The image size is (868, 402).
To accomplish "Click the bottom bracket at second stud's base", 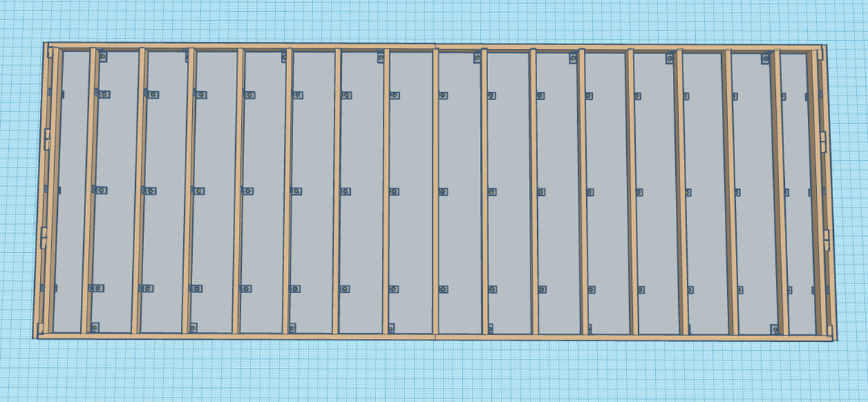I will tap(95, 327).
